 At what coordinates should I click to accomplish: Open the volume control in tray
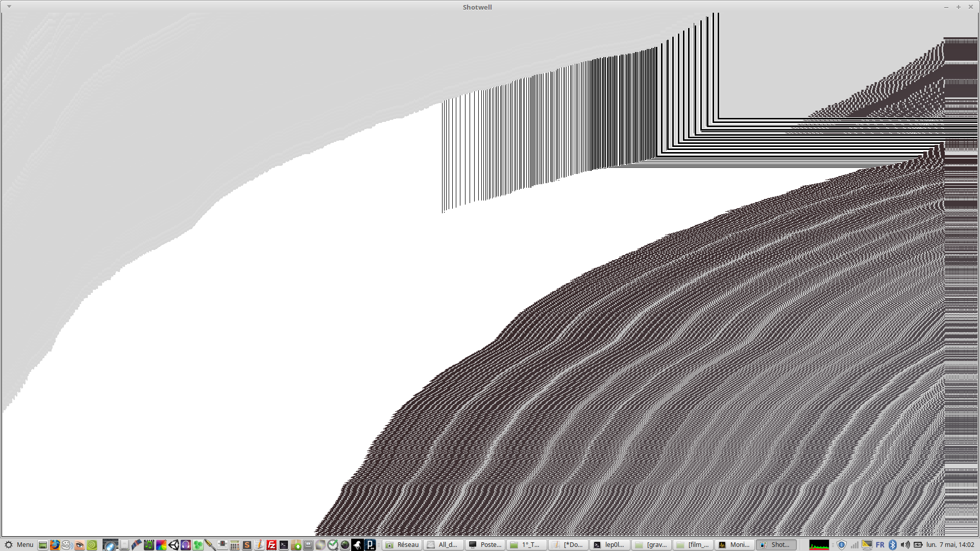[x=905, y=545]
